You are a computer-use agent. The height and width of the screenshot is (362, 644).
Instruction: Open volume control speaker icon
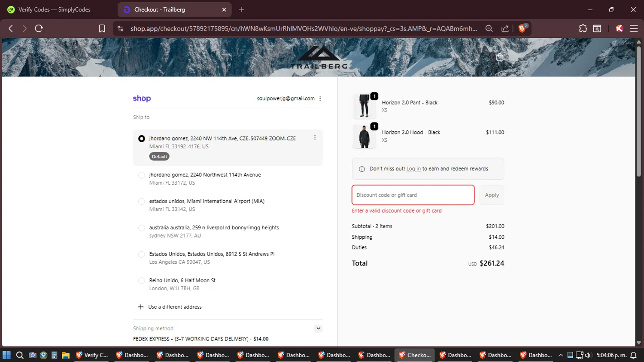point(588,355)
